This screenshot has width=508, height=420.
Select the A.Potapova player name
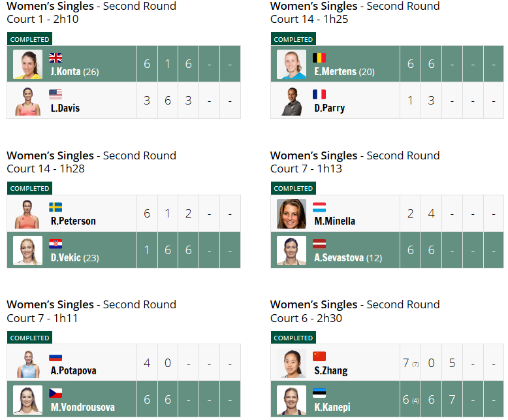pos(73,370)
